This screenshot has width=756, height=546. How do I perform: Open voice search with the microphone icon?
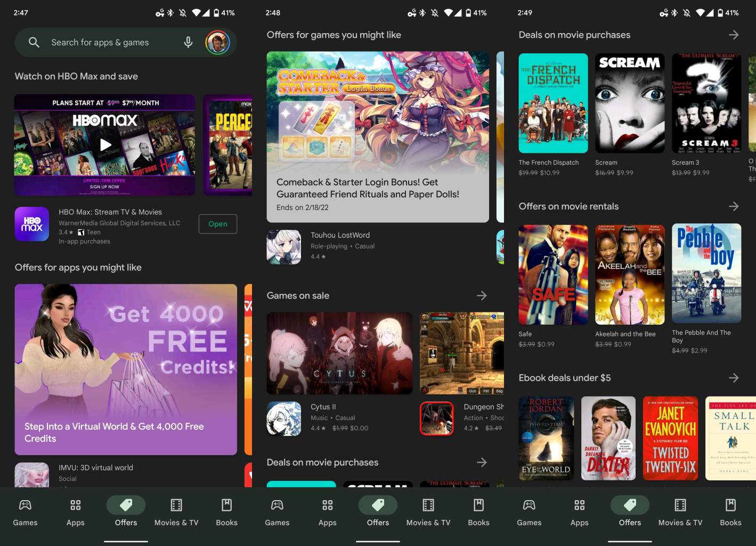[x=188, y=42]
